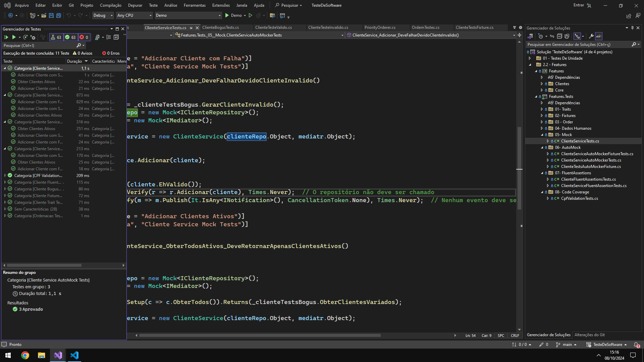Image resolution: width=644 pixels, height=362 pixels.
Task: Toggle the failed tests filter showing 0
Action: tap(84, 37)
